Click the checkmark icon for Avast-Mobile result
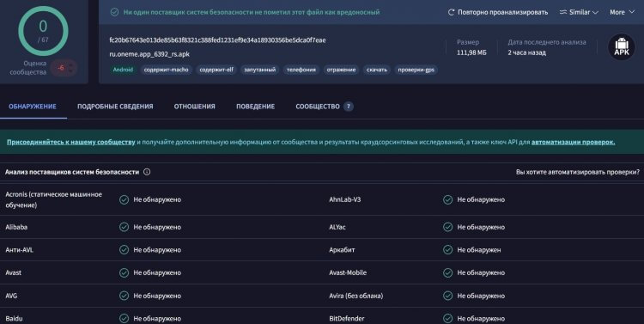This screenshot has height=324, width=644. 447,272
